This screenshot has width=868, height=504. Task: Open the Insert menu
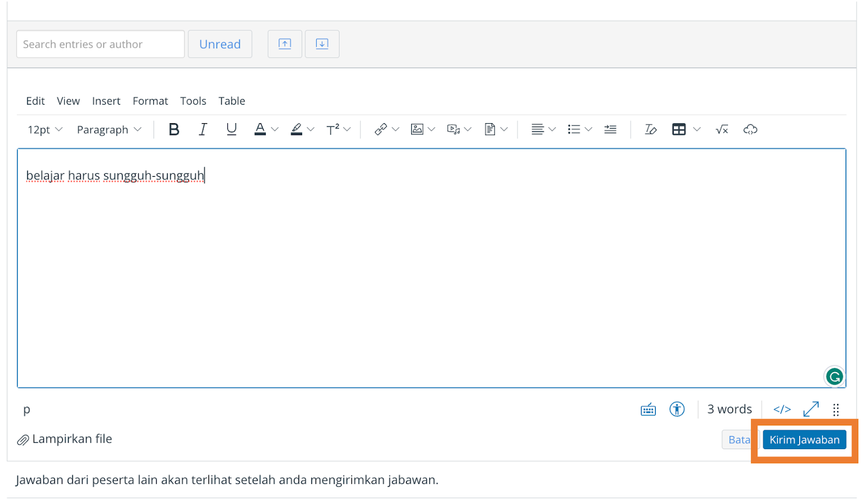[106, 101]
